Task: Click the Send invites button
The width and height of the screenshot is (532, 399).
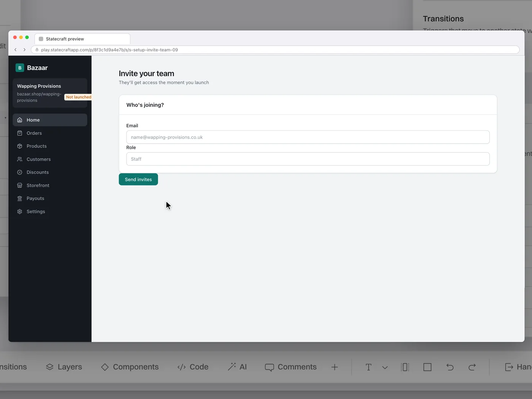Action: 138,179
